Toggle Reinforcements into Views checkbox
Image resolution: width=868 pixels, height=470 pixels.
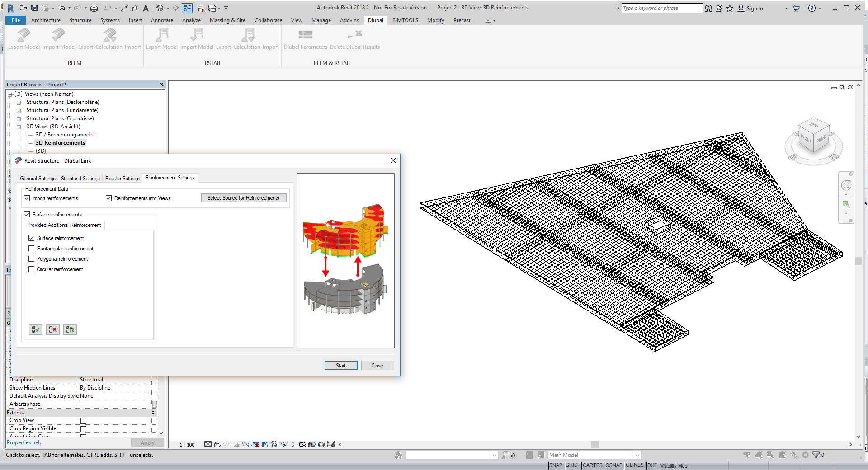(x=109, y=198)
